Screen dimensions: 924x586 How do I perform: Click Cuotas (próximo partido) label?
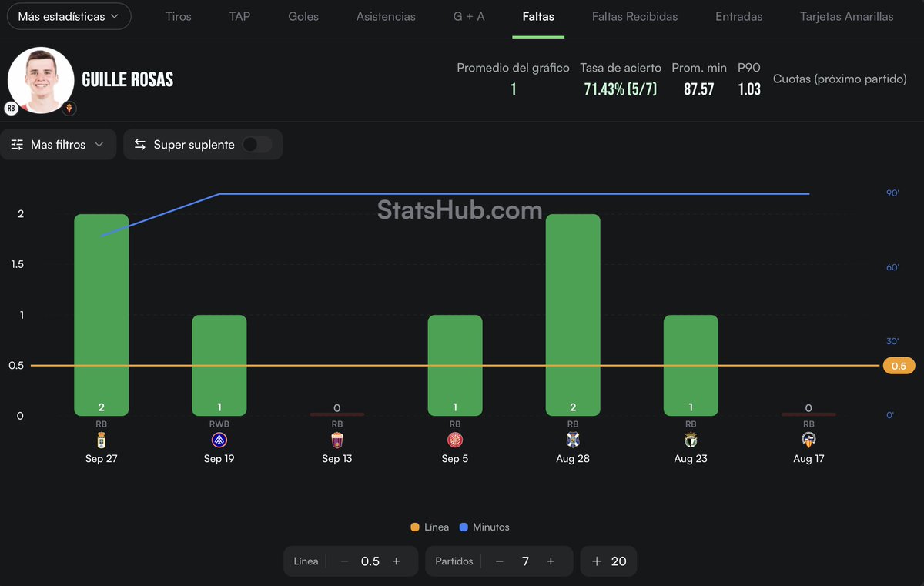click(x=840, y=79)
